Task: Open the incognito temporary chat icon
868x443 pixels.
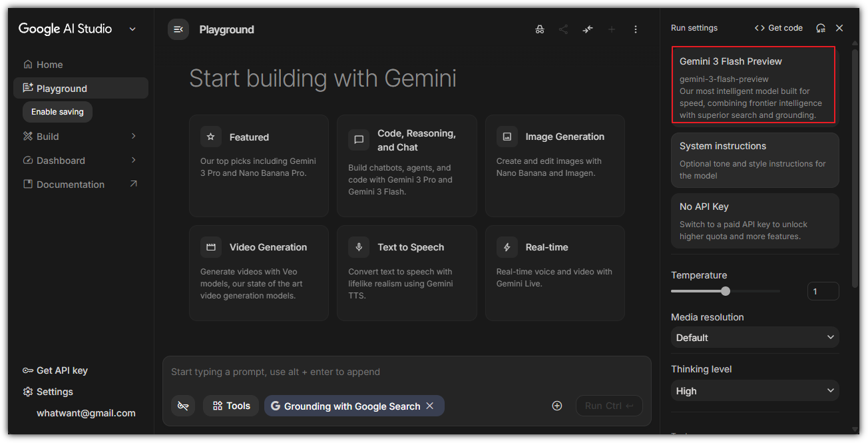Action: [x=540, y=29]
